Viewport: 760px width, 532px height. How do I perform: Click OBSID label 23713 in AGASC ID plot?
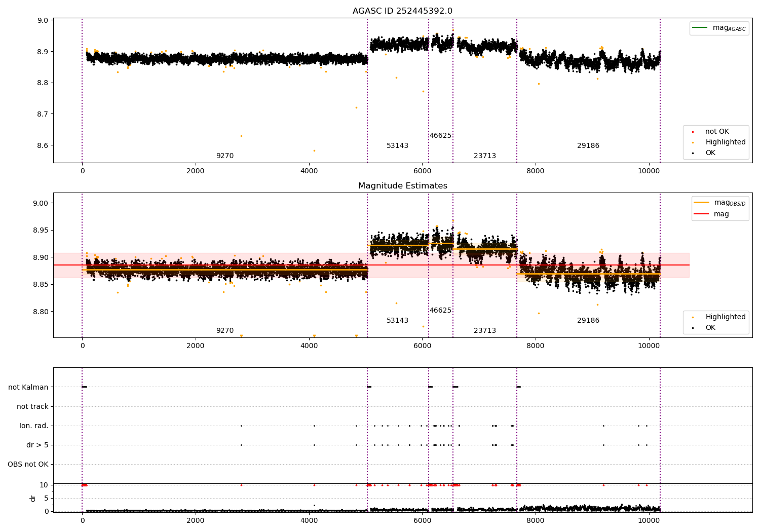[x=485, y=156]
